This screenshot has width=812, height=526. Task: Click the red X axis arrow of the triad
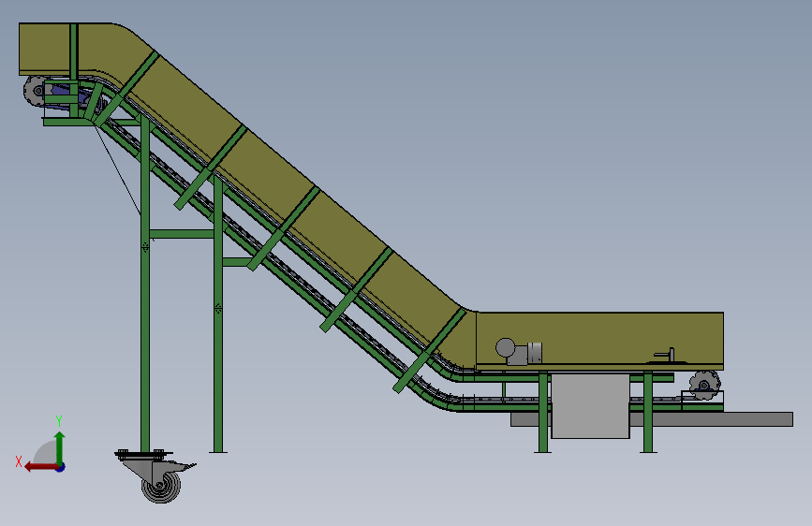tap(41, 467)
